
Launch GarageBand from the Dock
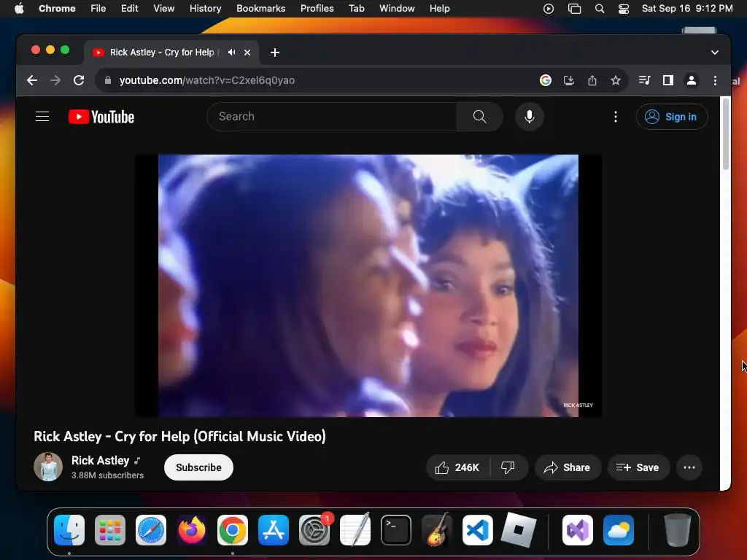(x=437, y=530)
